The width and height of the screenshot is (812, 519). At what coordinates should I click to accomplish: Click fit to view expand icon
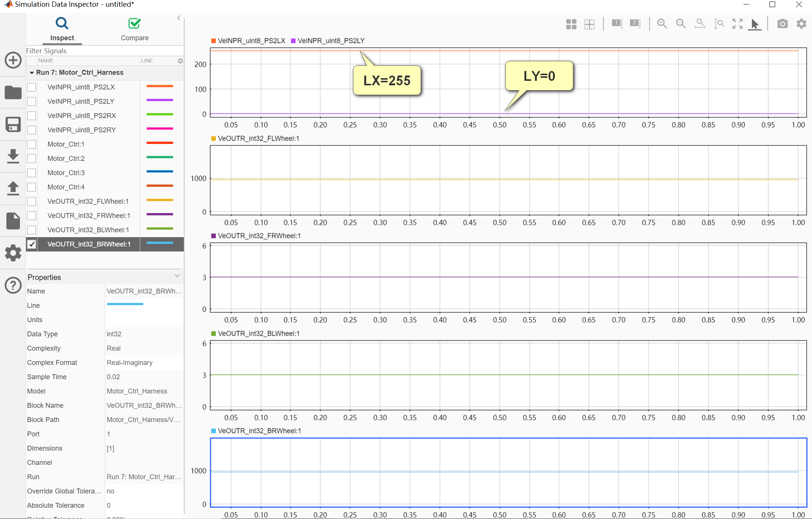pos(737,24)
